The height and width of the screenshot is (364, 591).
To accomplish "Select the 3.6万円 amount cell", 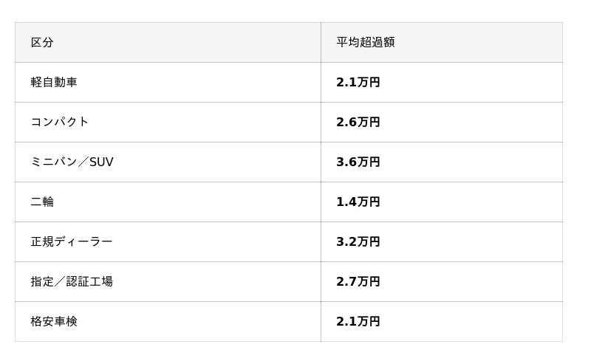I will [358, 162].
